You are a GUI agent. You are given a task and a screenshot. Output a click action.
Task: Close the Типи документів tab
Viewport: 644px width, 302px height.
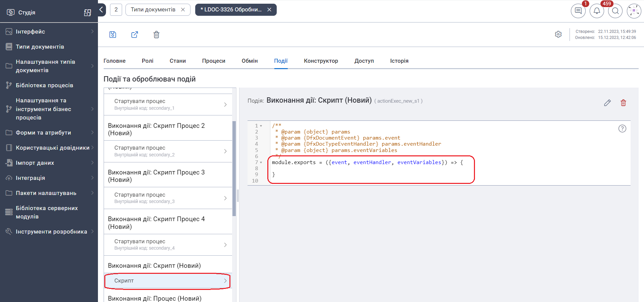coord(183,10)
